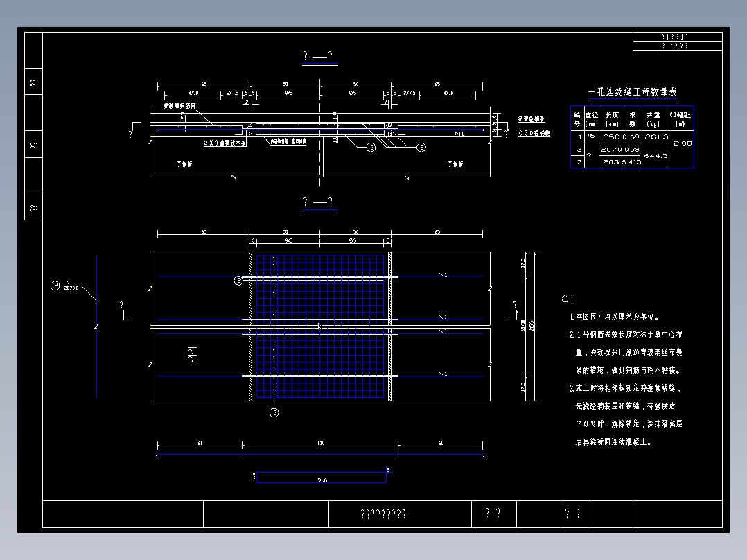Select the N1 label in the section view
747x560 pixels.
459,134
